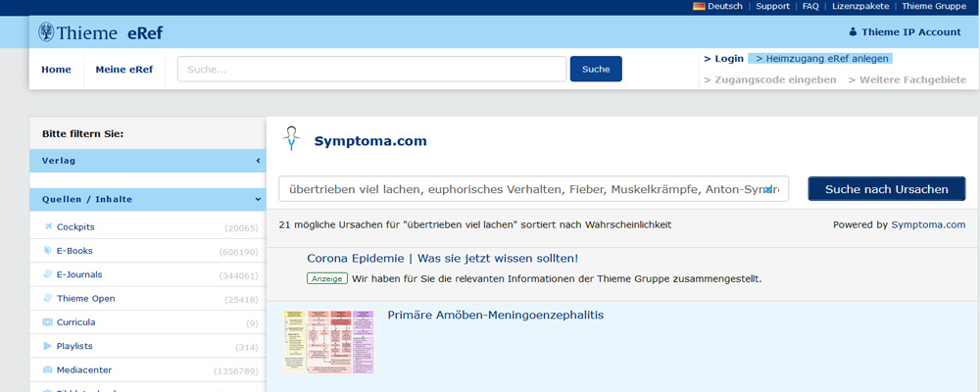
Task: Open Primäre Amöben-Meningoenzephalitis result
Action: [x=496, y=315]
